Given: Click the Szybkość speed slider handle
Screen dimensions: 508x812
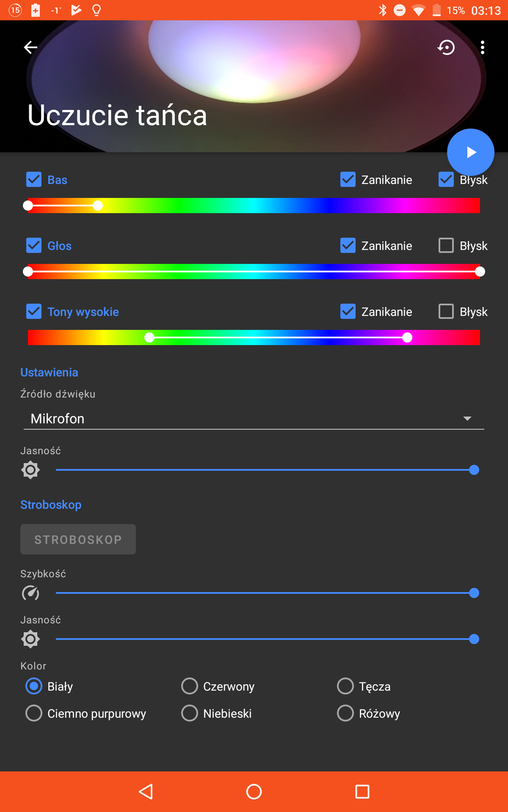Looking at the screenshot, I should [x=474, y=593].
